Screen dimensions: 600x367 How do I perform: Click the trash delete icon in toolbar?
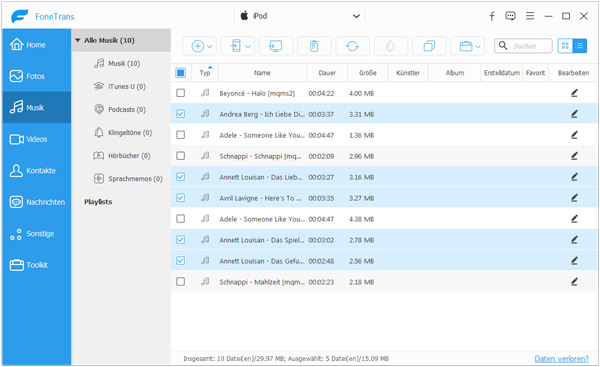click(x=314, y=46)
